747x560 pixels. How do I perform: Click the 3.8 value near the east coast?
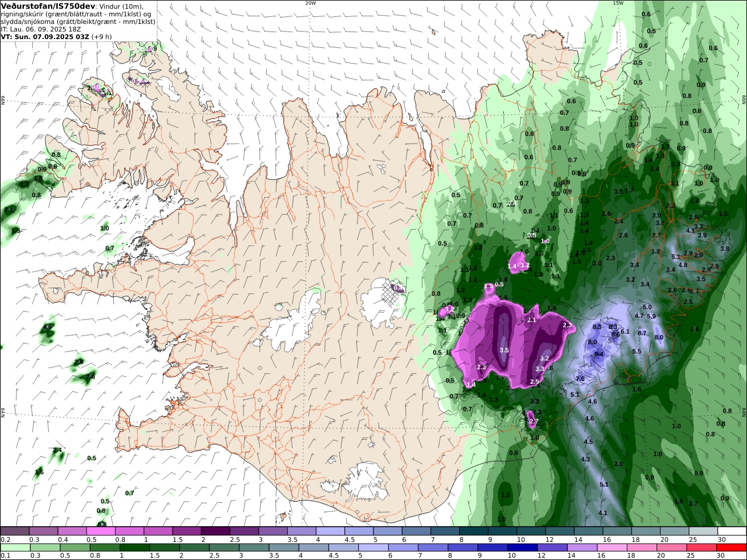pyautogui.click(x=725, y=249)
